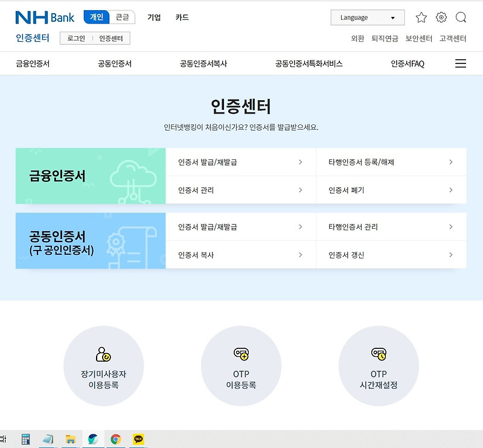Open 타행인증서 등록/해제 row
Image resolution: width=483 pixels, height=448 pixels.
click(x=391, y=162)
